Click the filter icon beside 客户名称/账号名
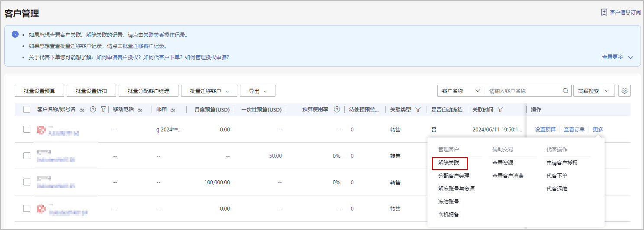This screenshot has width=644, height=230. coord(103,110)
